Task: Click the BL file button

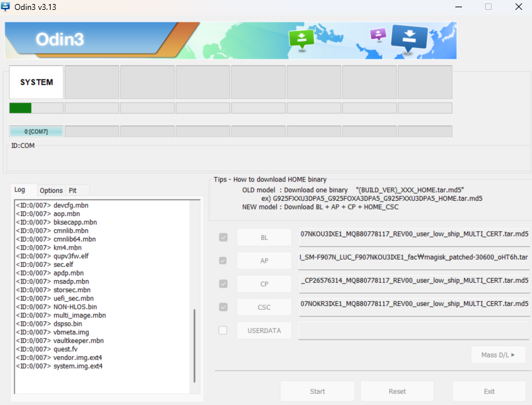Action: 264,237
